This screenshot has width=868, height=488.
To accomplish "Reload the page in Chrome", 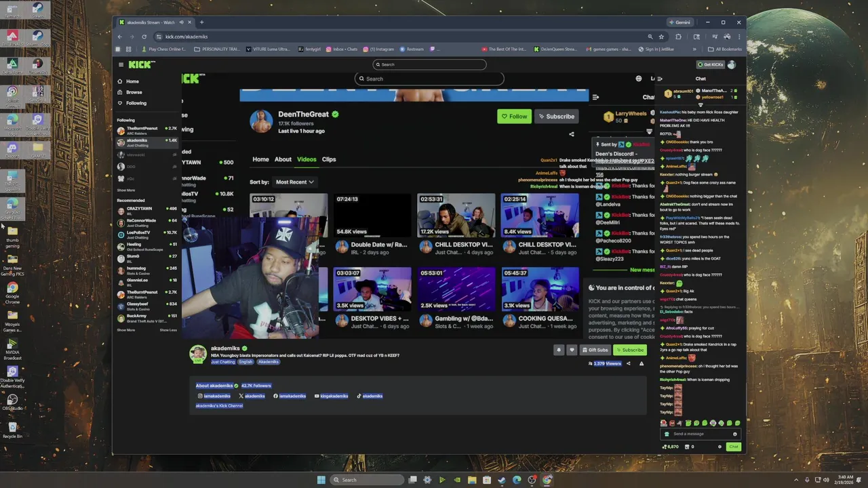I will pyautogui.click(x=144, y=37).
